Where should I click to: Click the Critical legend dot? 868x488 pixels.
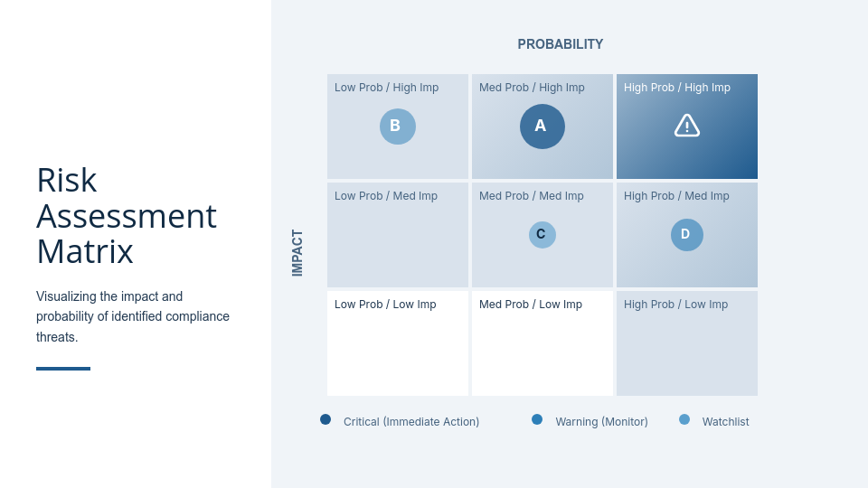tap(325, 419)
